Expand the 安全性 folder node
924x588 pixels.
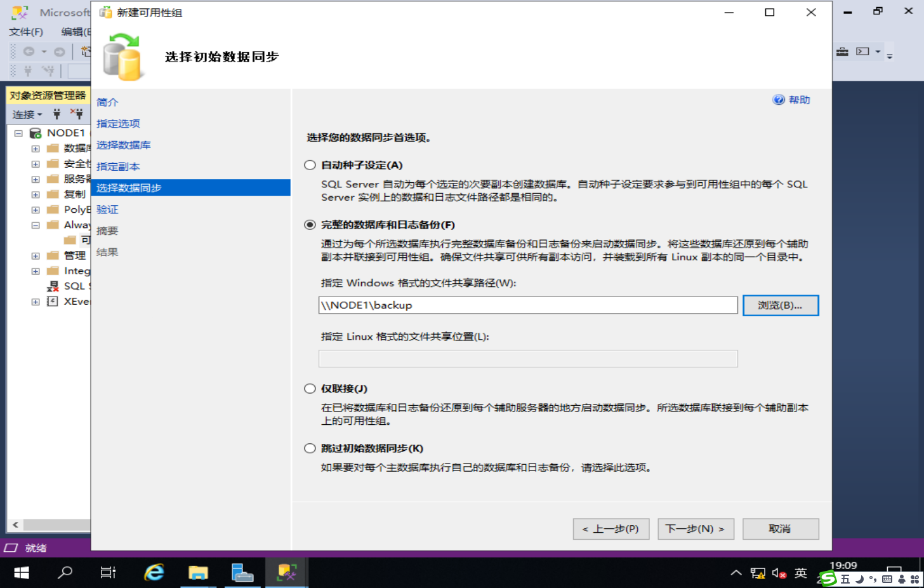pos(36,164)
